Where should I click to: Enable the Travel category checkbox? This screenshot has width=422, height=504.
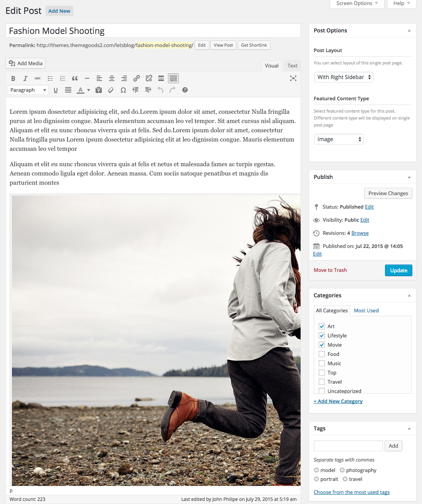coord(322,382)
